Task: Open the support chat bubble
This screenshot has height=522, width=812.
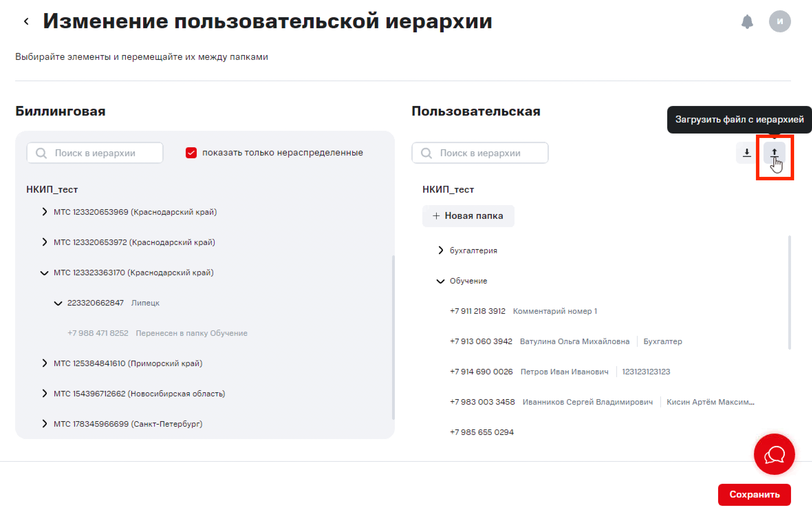Action: pyautogui.click(x=774, y=454)
